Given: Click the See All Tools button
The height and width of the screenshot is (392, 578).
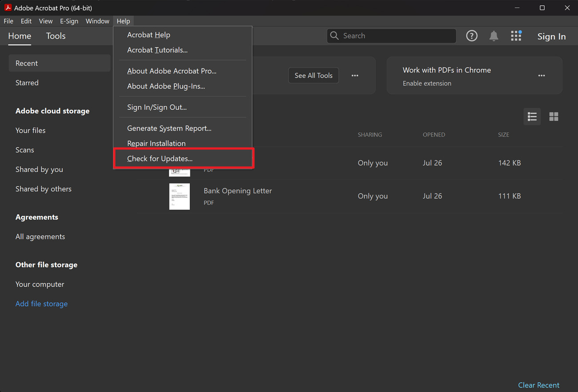Looking at the screenshot, I should click(x=313, y=76).
